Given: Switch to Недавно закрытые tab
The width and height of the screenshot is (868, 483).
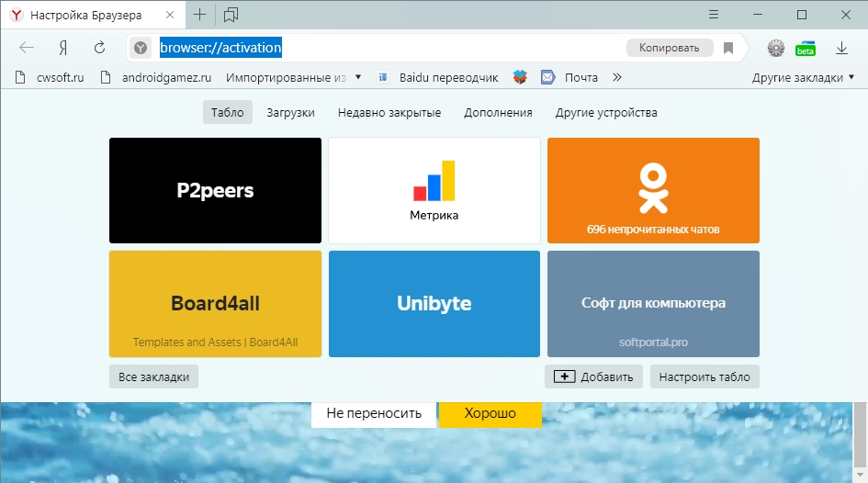Looking at the screenshot, I should click(389, 112).
